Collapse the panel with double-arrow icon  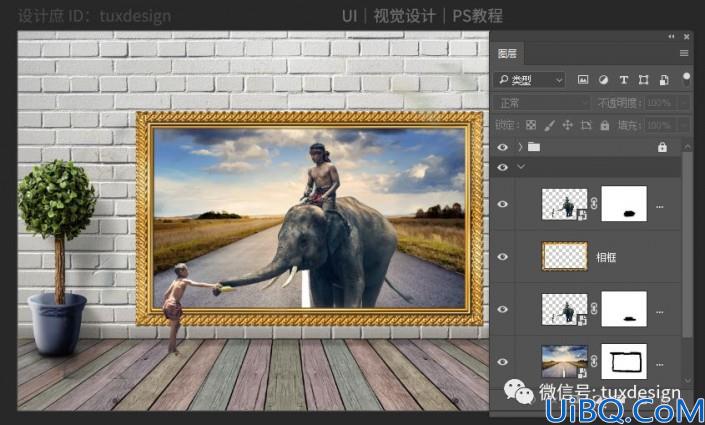pos(671,36)
